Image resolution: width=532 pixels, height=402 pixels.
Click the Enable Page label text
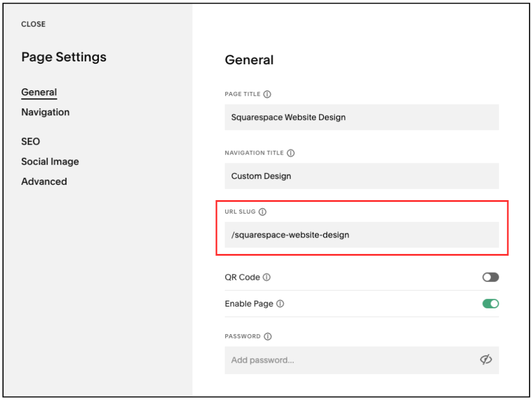tap(249, 304)
